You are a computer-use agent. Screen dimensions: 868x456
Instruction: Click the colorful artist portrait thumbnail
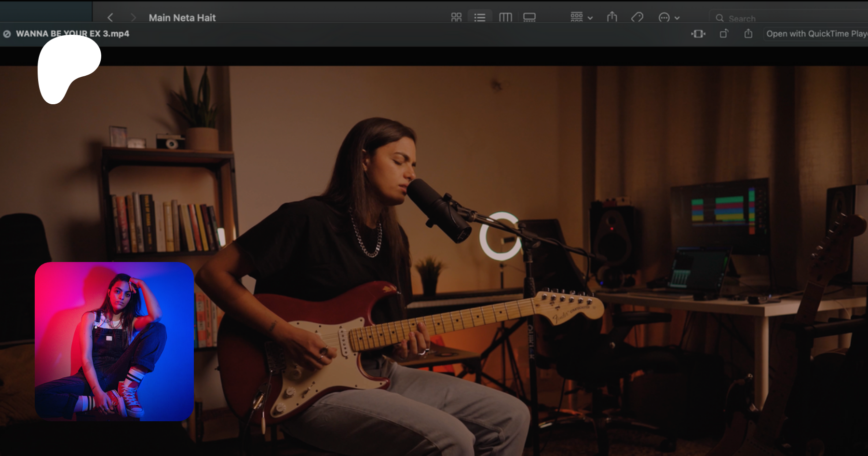pyautogui.click(x=114, y=341)
